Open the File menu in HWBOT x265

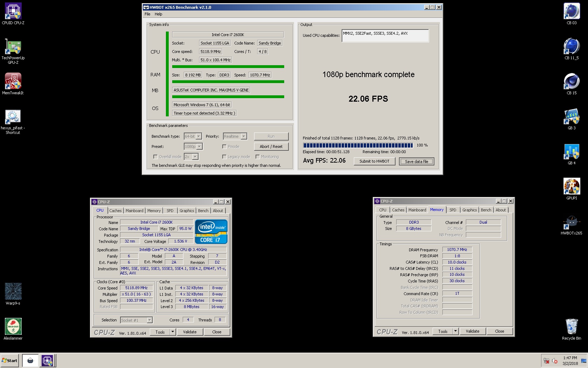coord(147,14)
